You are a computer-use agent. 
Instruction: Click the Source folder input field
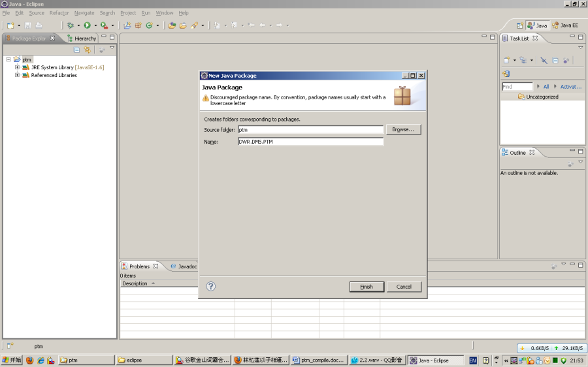click(310, 130)
